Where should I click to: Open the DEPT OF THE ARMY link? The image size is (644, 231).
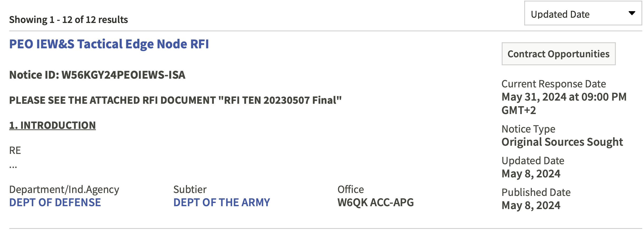222,202
